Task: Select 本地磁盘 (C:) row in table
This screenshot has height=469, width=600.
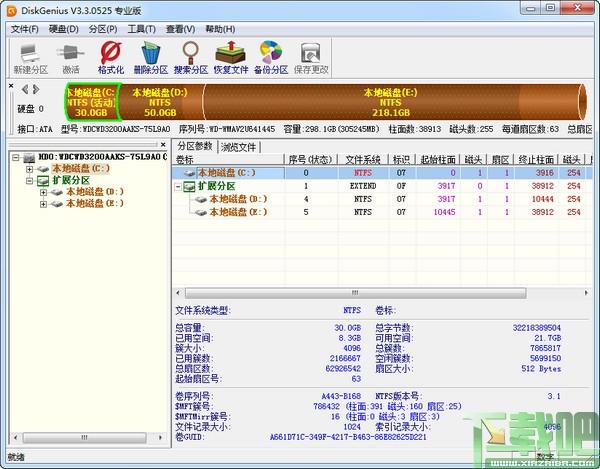Action: click(383, 173)
